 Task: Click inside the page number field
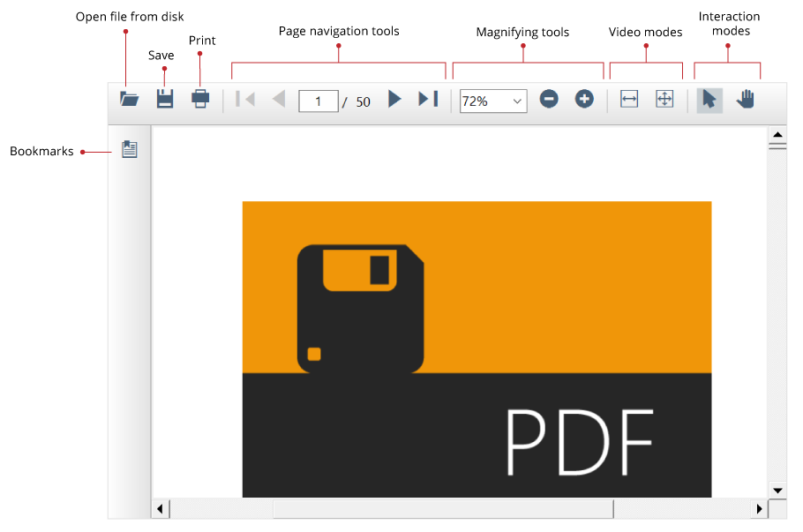(x=319, y=101)
